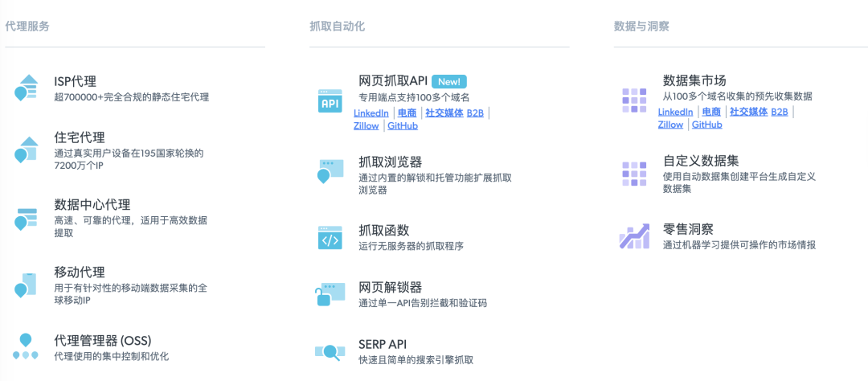Click text 通过机器学习提供可操作的市场情报
The height and width of the screenshot is (381, 868).
(x=739, y=245)
